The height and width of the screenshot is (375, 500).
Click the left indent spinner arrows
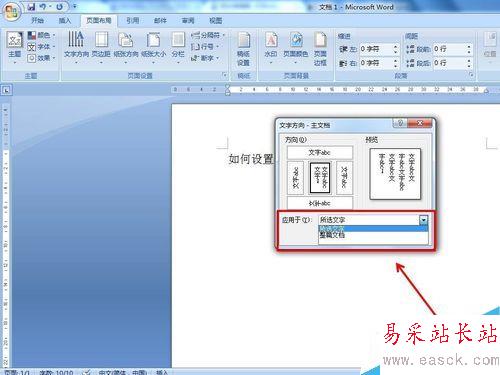tap(396, 49)
